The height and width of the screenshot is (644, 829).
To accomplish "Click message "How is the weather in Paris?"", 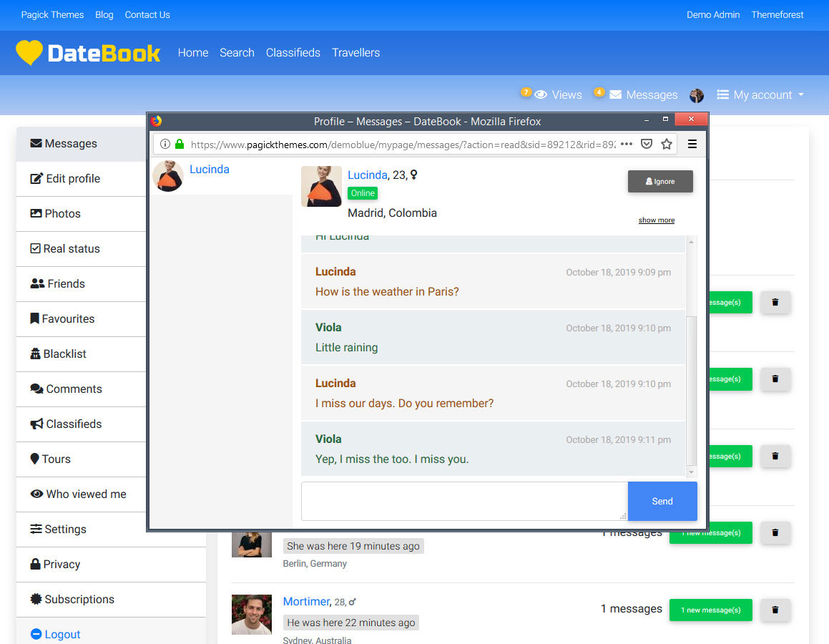I will tap(387, 292).
